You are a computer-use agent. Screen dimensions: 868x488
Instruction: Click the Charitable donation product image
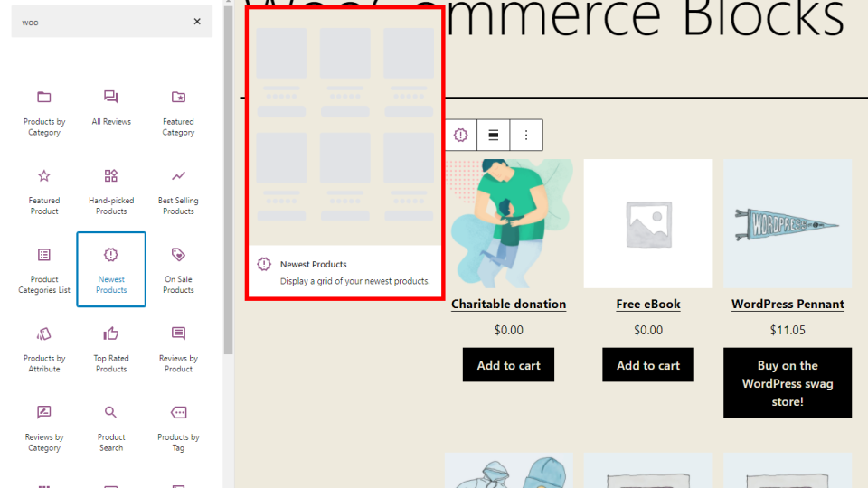(508, 223)
